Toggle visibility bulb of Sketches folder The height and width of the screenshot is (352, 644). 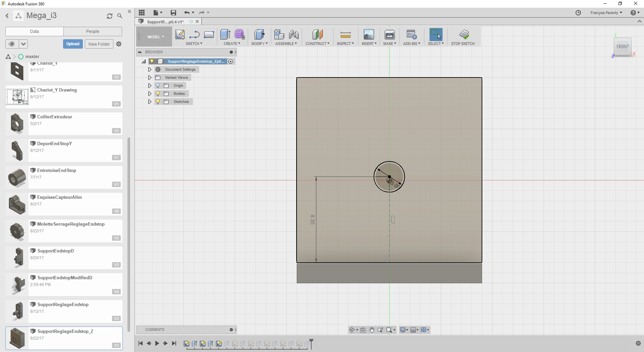pyautogui.click(x=158, y=102)
